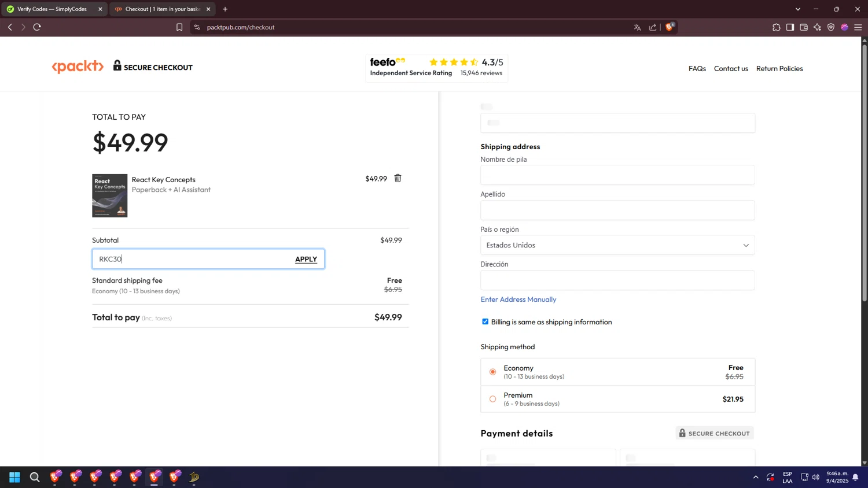Remove React Key Concepts with trash icon
This screenshot has height=488, width=868.
(x=398, y=178)
